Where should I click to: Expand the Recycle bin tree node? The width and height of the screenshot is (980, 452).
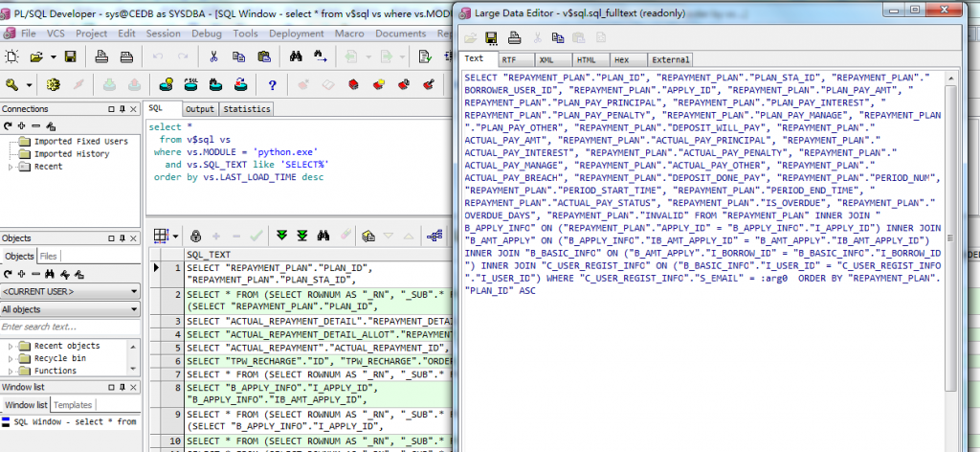11,358
